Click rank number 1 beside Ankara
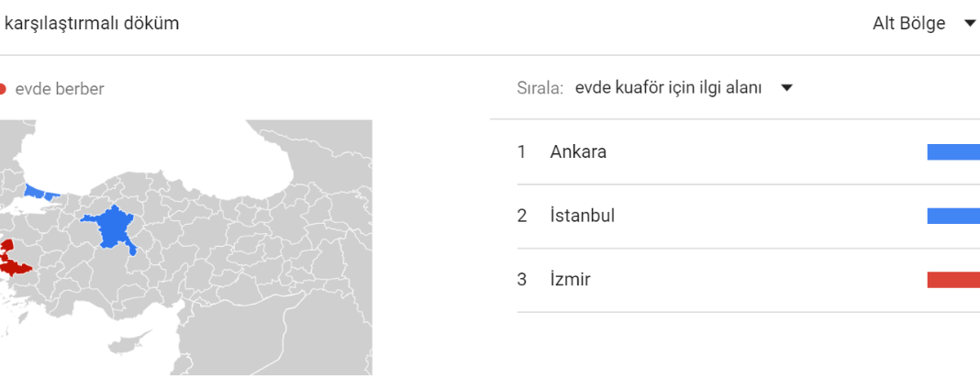 522,152
